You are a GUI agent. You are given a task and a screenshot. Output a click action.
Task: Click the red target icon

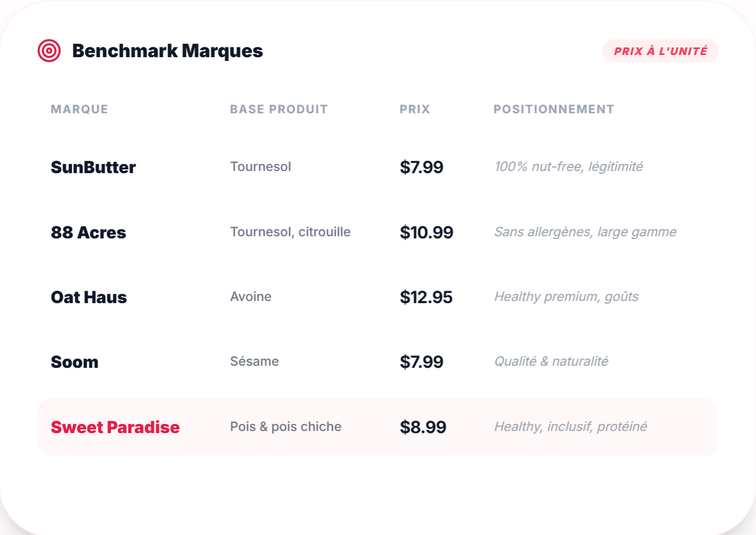49,51
